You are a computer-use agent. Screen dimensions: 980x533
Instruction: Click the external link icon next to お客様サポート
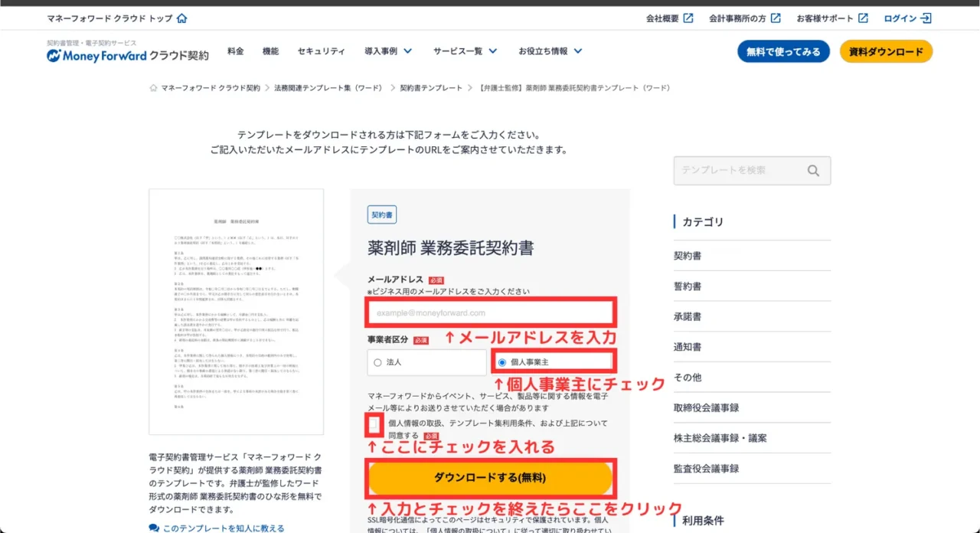tap(863, 18)
